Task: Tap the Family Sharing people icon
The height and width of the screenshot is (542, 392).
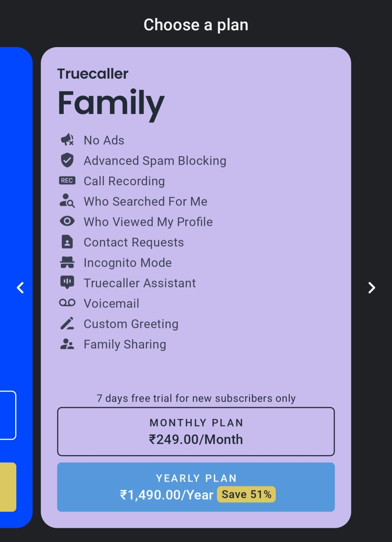Action: click(67, 344)
